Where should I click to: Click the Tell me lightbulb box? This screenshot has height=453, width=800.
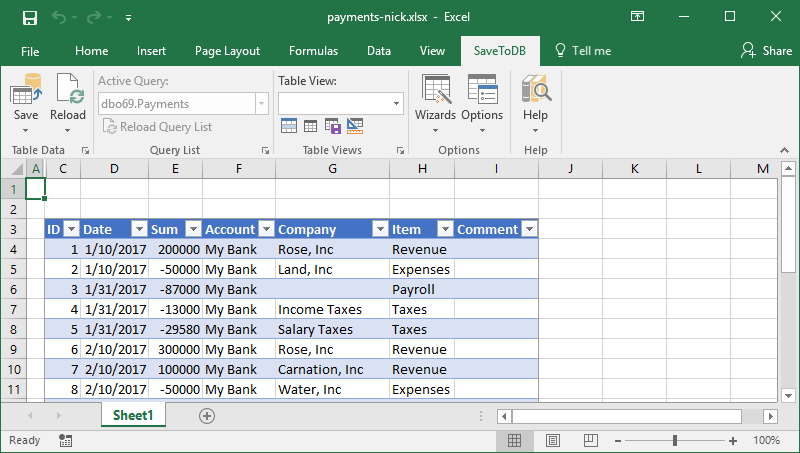583,51
